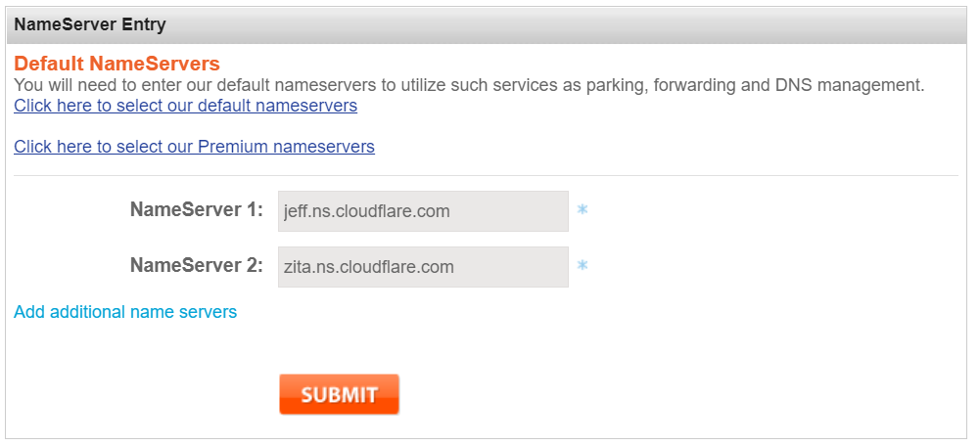
Task: Click the Default NameServers orange heading
Action: [x=117, y=65]
